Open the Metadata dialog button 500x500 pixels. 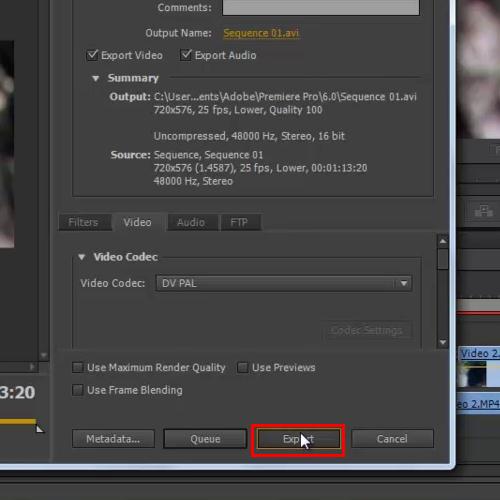113,439
